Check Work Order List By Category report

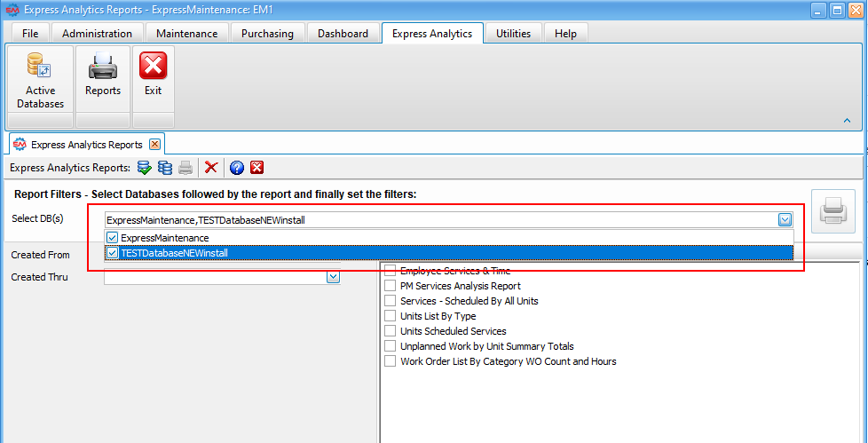(391, 361)
